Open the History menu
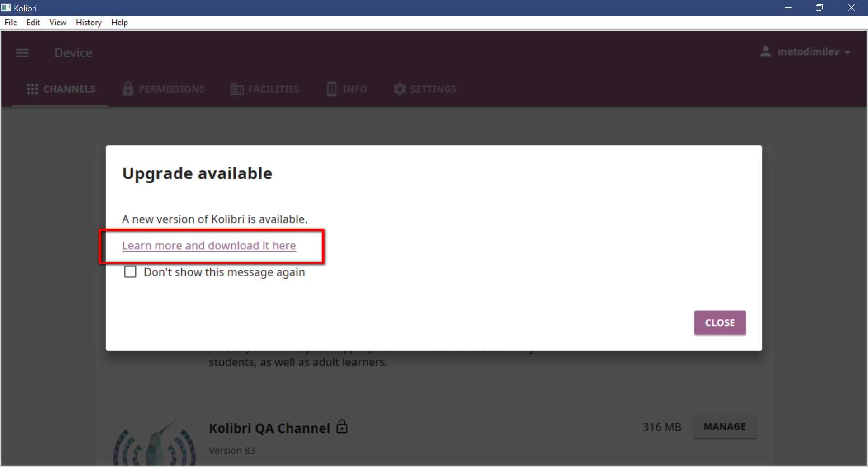This screenshot has width=868, height=467. pos(89,23)
